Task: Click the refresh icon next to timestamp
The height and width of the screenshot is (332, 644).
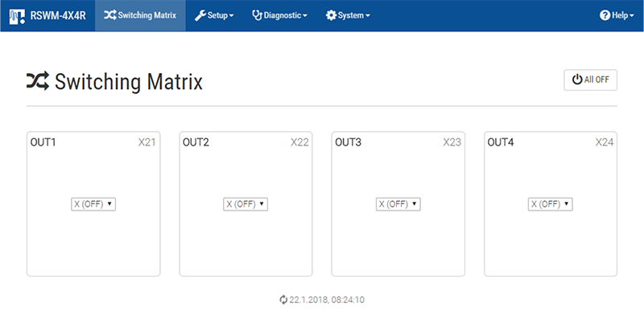Action: tap(283, 300)
